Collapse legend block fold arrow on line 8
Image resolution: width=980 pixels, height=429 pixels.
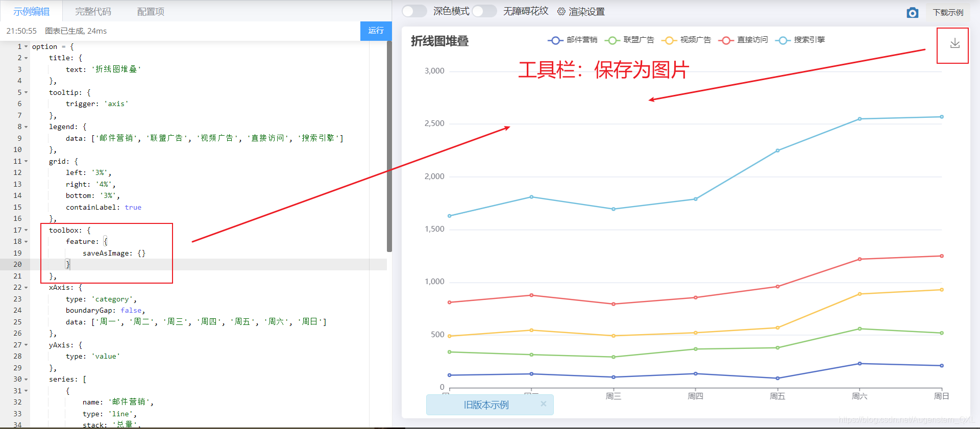coord(26,127)
